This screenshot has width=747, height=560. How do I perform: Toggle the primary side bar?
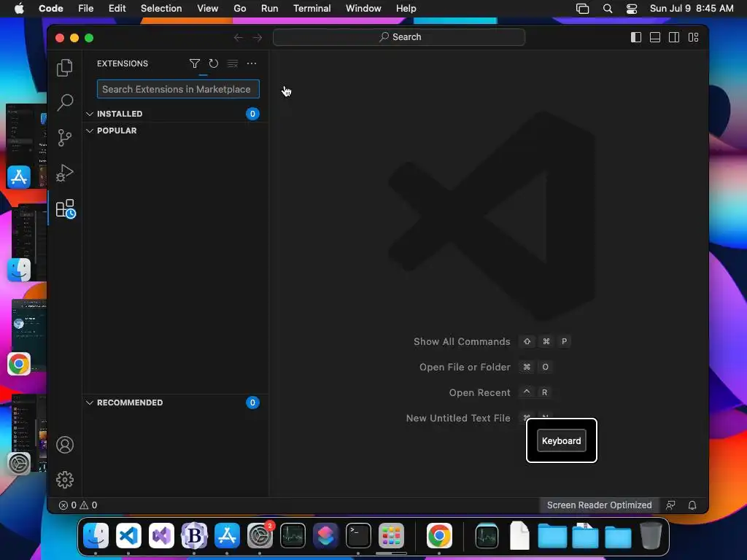(x=636, y=37)
